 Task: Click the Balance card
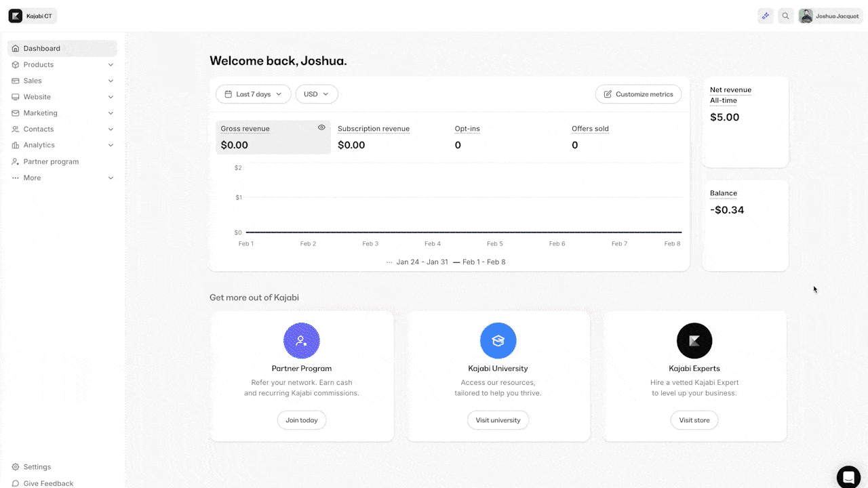click(x=745, y=226)
